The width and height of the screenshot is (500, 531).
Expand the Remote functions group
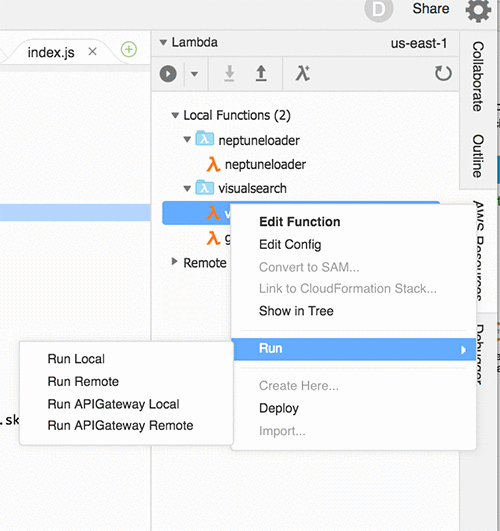click(174, 261)
